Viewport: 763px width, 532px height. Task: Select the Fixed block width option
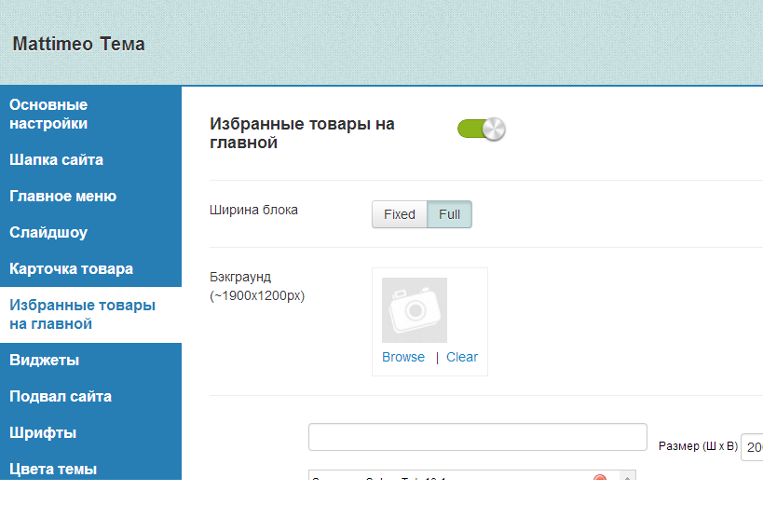tap(399, 214)
